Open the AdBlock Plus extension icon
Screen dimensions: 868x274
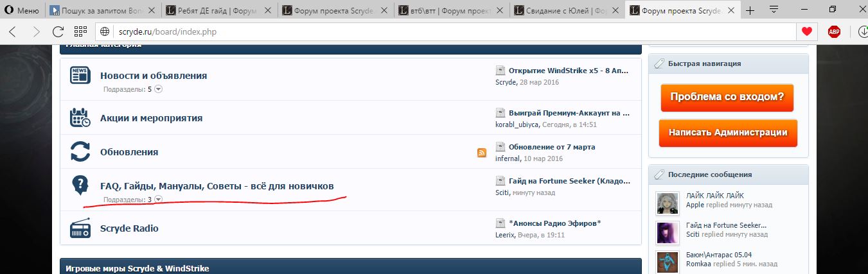pyautogui.click(x=834, y=31)
